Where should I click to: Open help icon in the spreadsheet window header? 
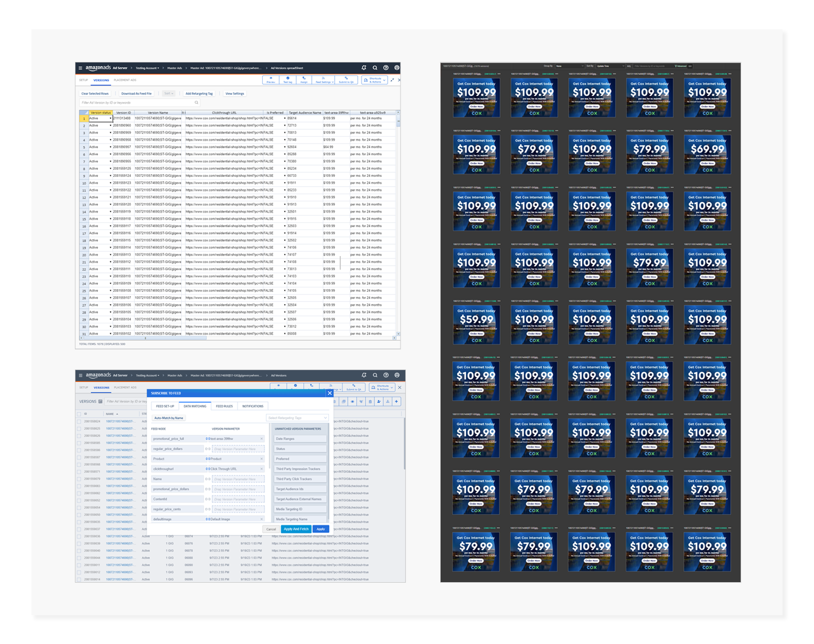point(386,68)
